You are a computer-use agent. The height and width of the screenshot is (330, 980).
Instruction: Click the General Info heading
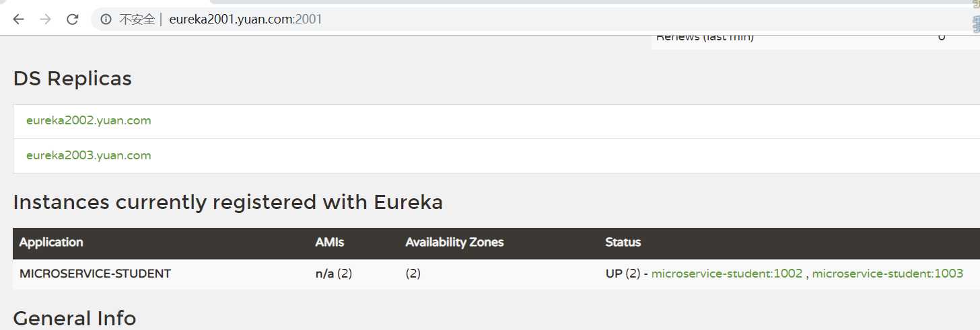coord(75,318)
